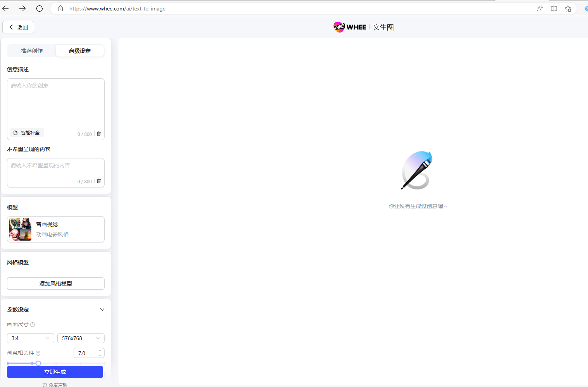
Task: Clear the unwanted content field with trash icon
Action: tap(99, 181)
